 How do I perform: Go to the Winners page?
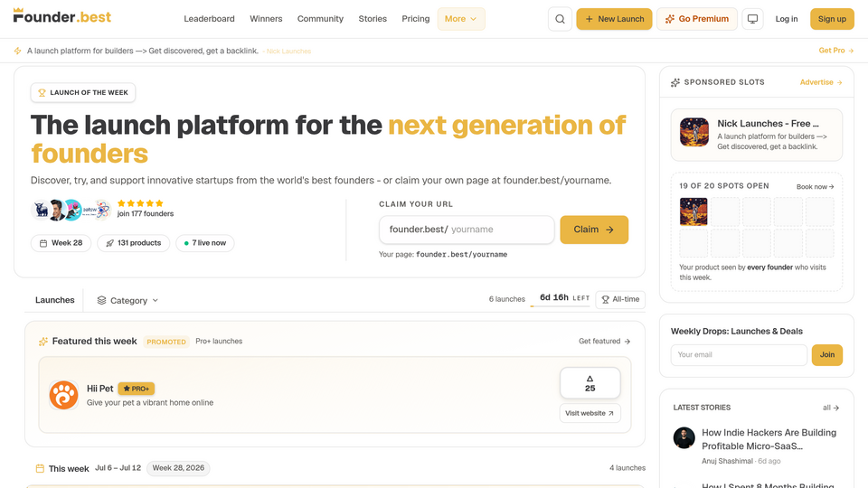point(266,19)
